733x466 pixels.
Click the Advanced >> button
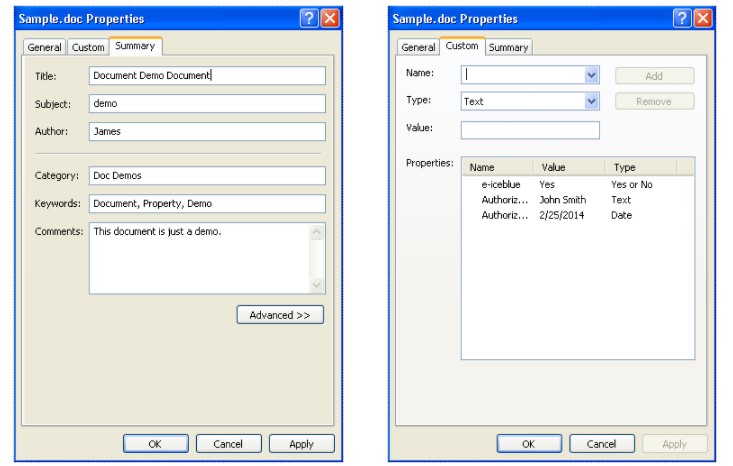pyautogui.click(x=280, y=315)
